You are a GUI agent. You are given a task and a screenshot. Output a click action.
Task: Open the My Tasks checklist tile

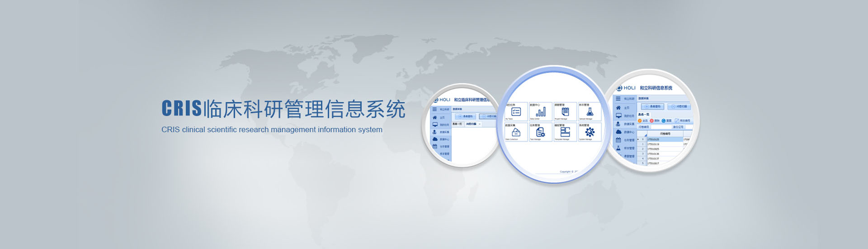[x=516, y=112]
